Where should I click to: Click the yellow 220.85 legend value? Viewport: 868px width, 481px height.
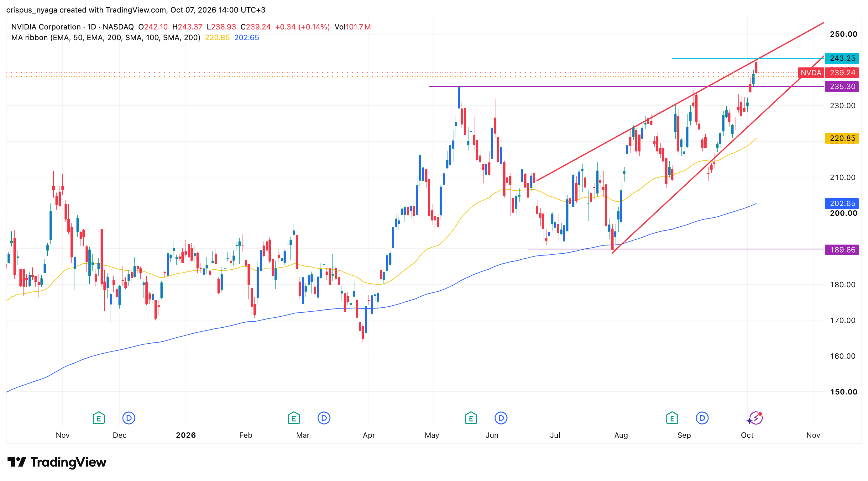tap(217, 37)
